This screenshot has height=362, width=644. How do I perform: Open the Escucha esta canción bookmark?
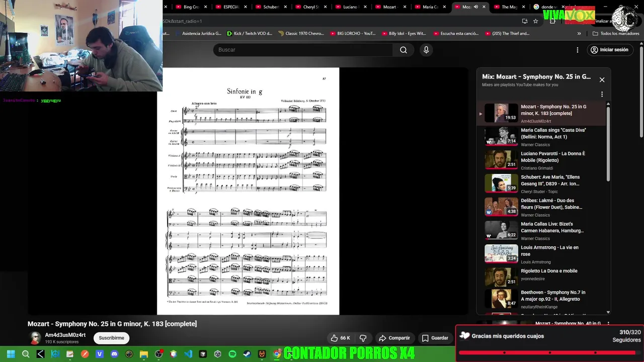tap(455, 34)
